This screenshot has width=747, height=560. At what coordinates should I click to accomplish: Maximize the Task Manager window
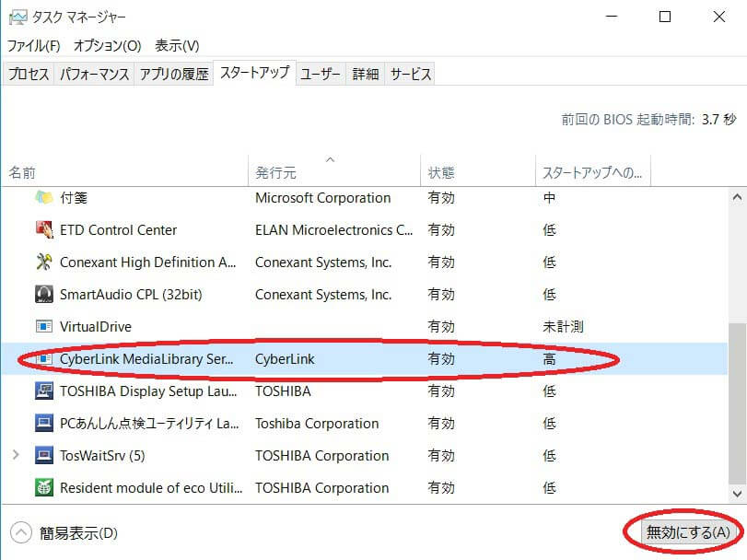coord(665,17)
